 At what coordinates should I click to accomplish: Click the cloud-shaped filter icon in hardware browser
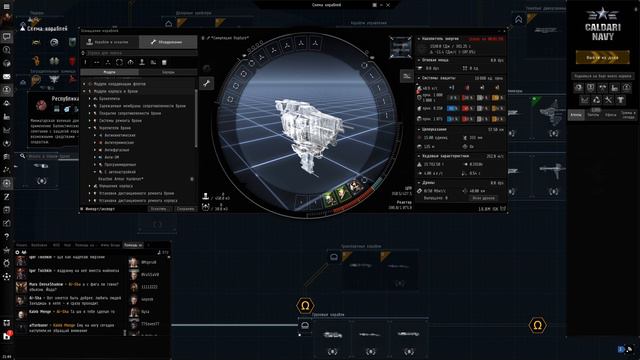(130, 62)
